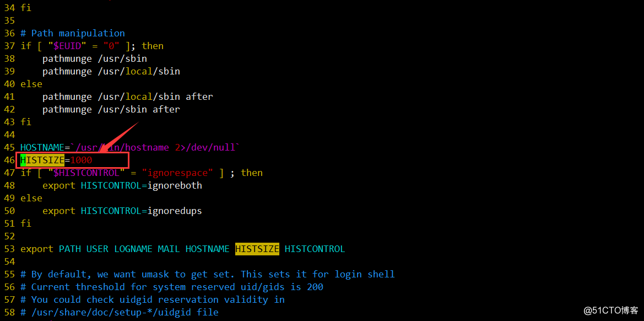Click LOGNAME on line 53
This screenshot has width=644, height=321.
(133, 249)
